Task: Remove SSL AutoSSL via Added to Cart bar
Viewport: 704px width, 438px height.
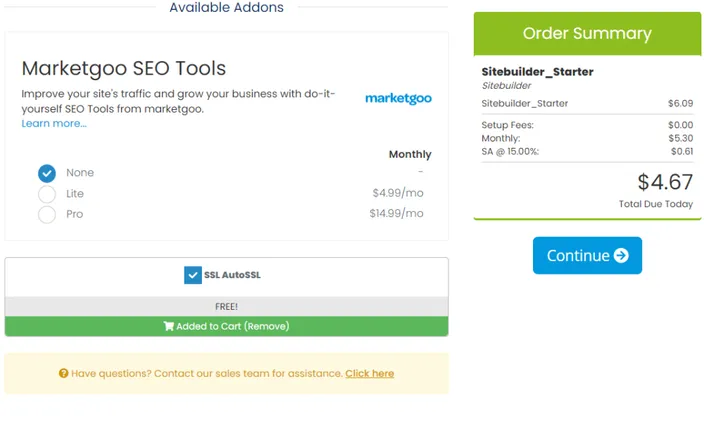Action: [x=226, y=326]
